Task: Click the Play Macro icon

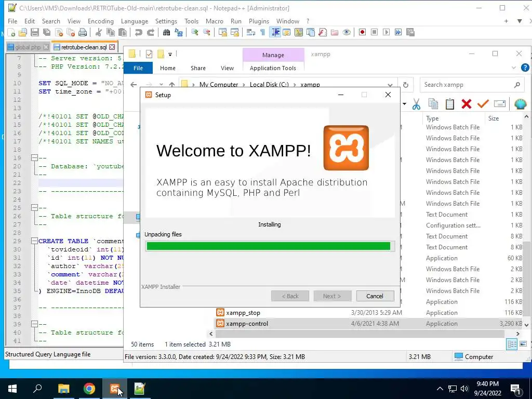Action: coord(386,32)
